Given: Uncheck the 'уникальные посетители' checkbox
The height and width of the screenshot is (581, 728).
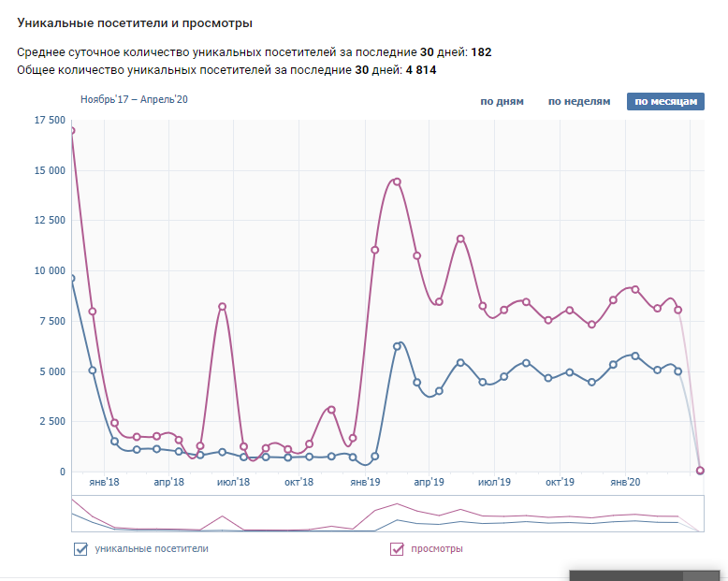Looking at the screenshot, I should tap(80, 549).
